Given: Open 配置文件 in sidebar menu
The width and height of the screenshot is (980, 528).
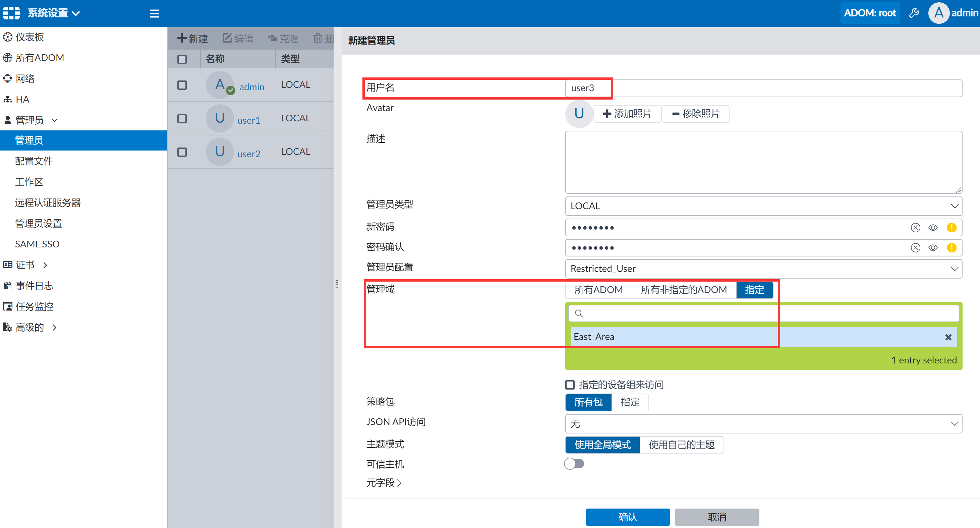Looking at the screenshot, I should (x=34, y=161).
